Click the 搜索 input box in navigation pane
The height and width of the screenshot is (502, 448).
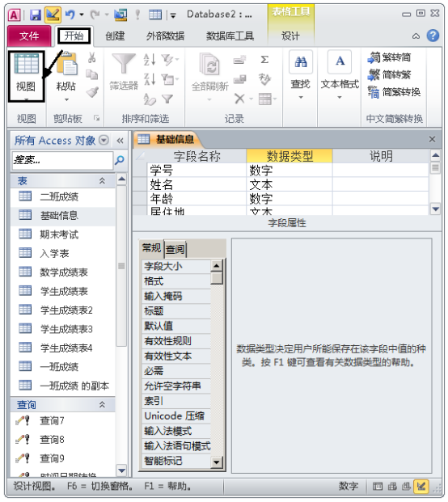[x=62, y=160]
